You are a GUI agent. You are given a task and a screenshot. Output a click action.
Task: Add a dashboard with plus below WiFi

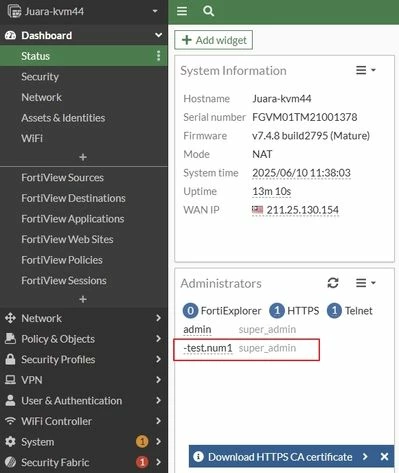pos(83,157)
